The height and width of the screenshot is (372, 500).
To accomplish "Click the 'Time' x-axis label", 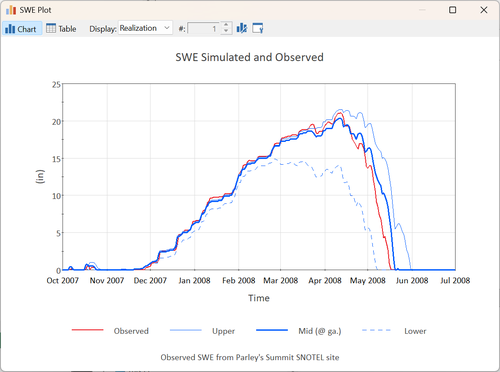I will (x=259, y=298).
